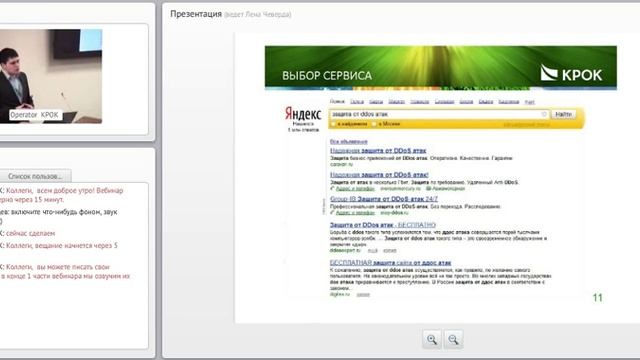Click the KPOK logo on slide banner
The image size is (640, 360).
tap(571, 73)
